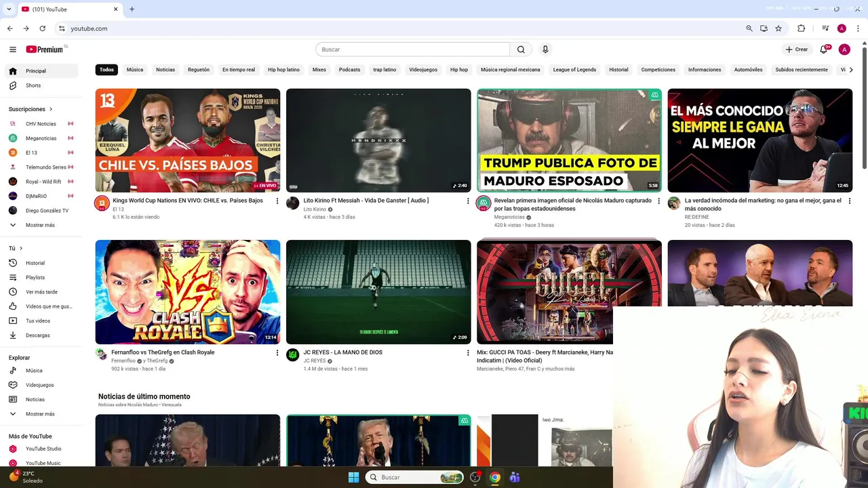Select the Reguetón filter chip

click(x=199, y=70)
